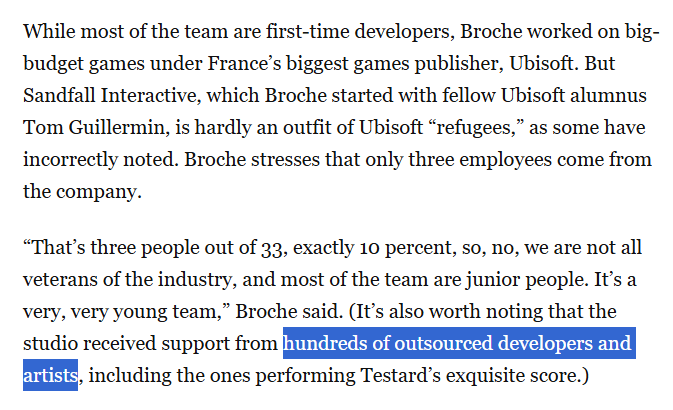Click the highlighted phrase "hundreds of outsourced developers and"
Viewport: 673px width, 410px height.
(458, 345)
